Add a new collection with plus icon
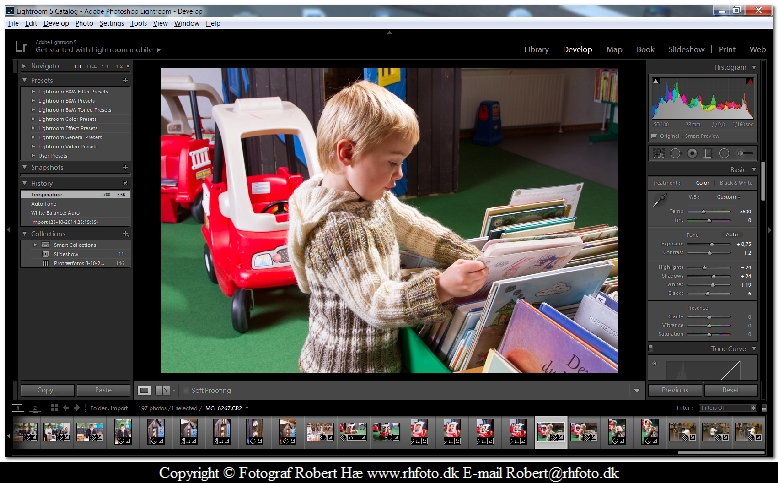778x483 pixels. (126, 233)
